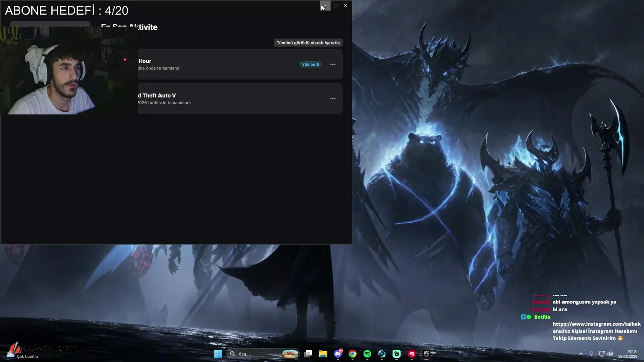Select the Hour activity entry title
Screen dimensions: 644x362
(145, 61)
